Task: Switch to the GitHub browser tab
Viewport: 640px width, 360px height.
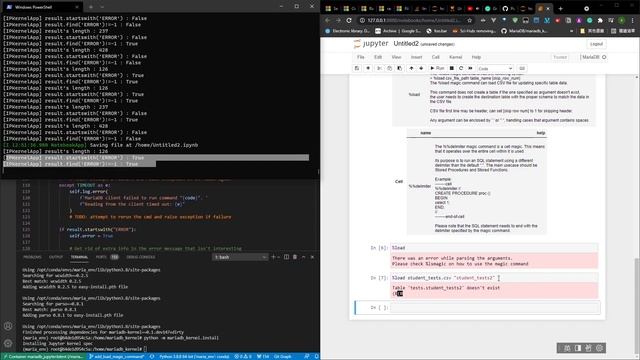Action: [508, 9]
